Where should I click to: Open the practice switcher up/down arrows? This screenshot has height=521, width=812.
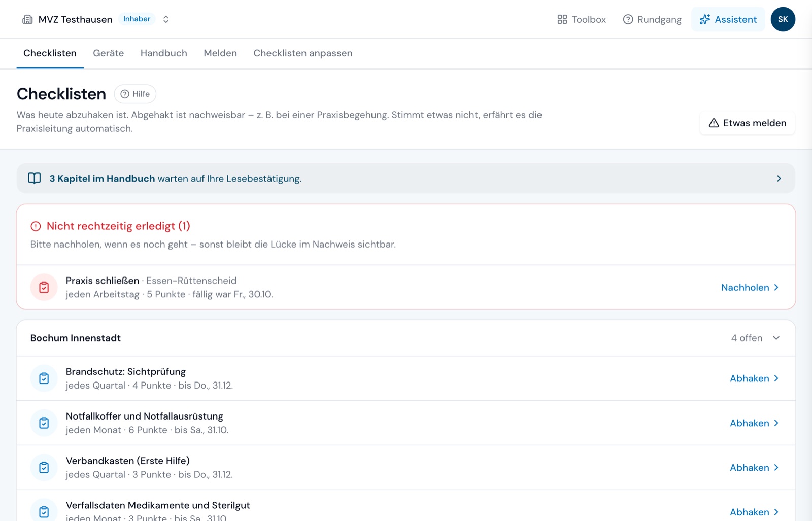(166, 19)
